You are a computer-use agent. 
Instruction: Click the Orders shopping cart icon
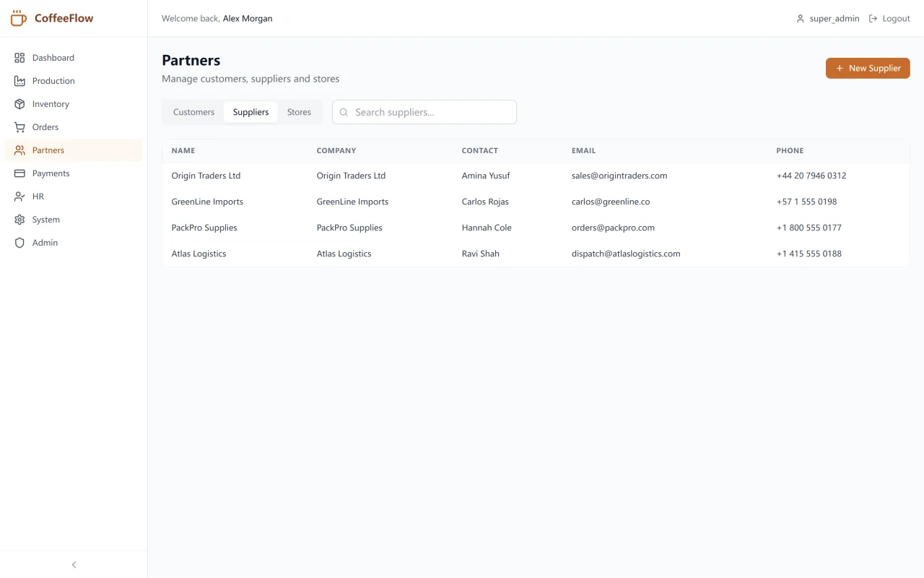(x=19, y=127)
